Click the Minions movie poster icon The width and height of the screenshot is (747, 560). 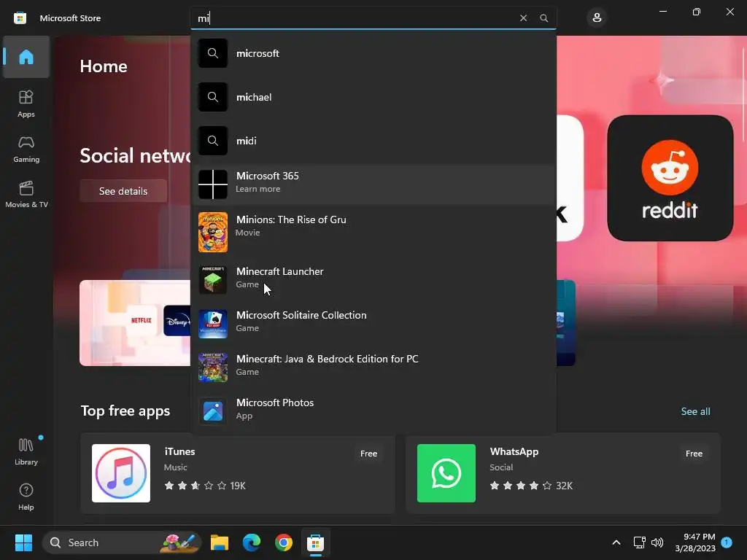(213, 232)
